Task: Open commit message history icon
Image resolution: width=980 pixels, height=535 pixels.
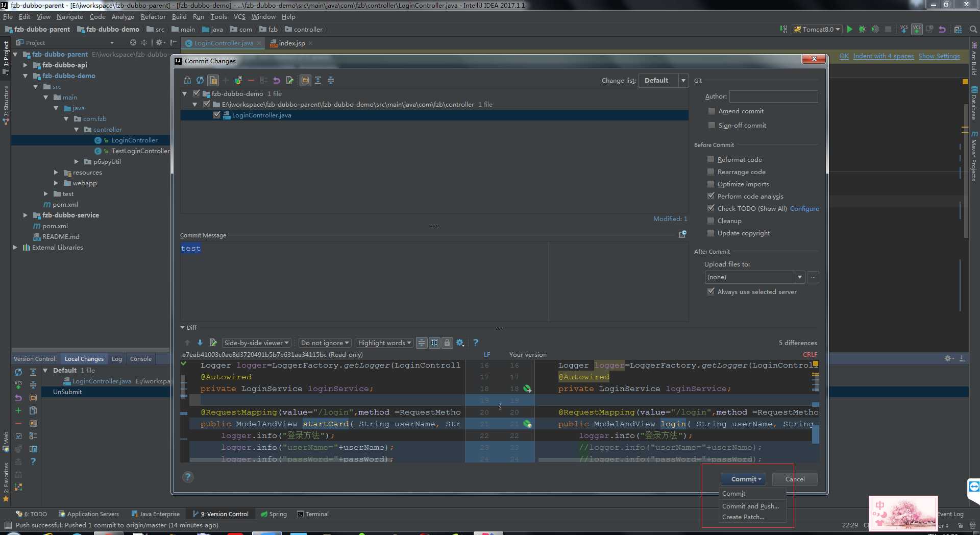Action: (x=682, y=234)
